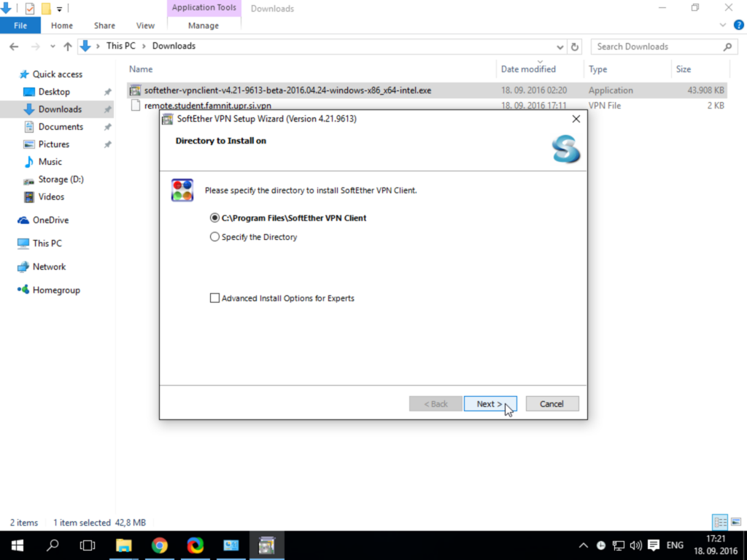Open the Share ribbon tab
The width and height of the screenshot is (747, 560).
(x=104, y=26)
